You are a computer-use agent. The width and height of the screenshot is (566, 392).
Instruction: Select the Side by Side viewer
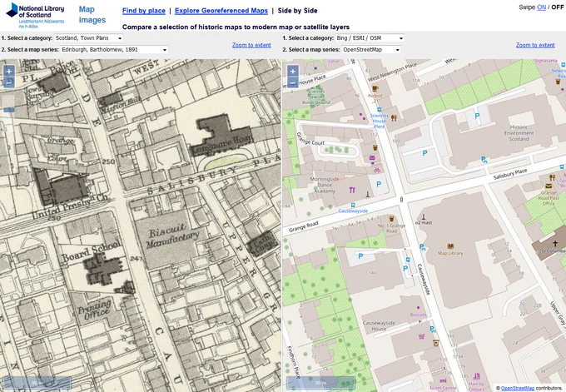[297, 11]
